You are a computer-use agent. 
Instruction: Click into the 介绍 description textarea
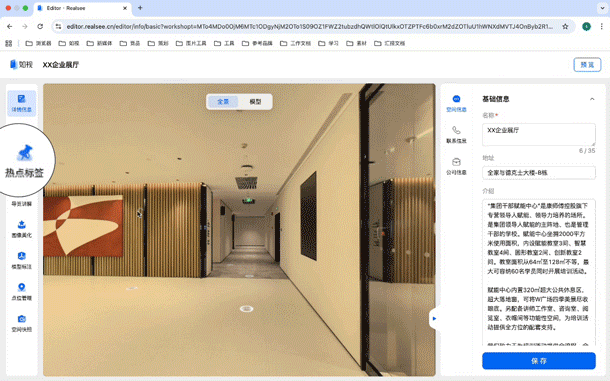click(539, 272)
